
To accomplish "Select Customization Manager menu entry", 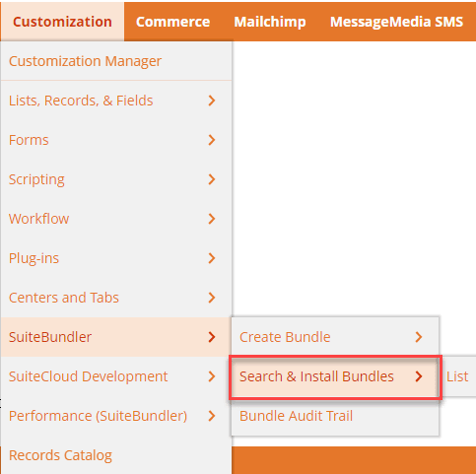I will [x=116, y=61].
